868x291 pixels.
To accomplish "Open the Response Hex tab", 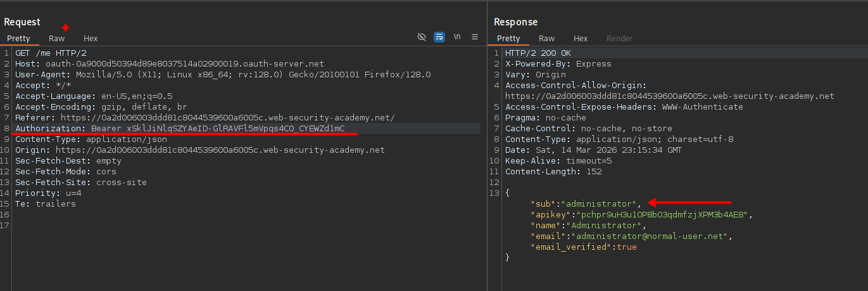I will click(x=581, y=39).
